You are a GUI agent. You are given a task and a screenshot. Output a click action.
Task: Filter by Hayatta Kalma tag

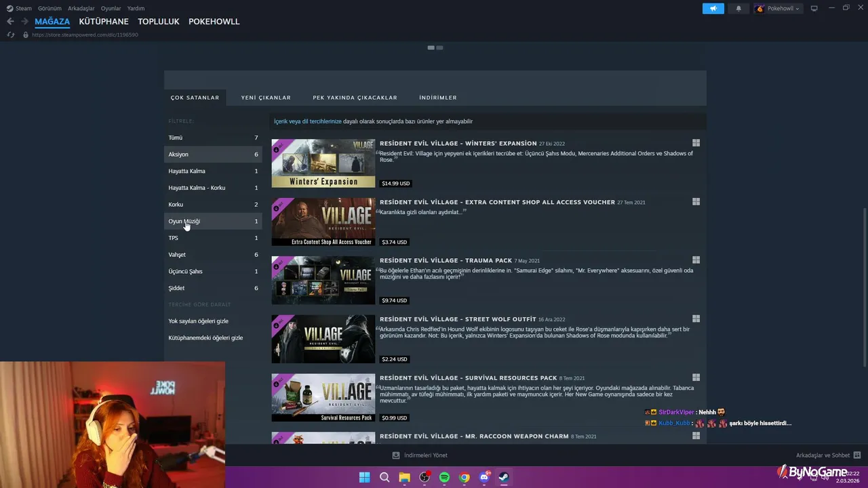coord(213,171)
